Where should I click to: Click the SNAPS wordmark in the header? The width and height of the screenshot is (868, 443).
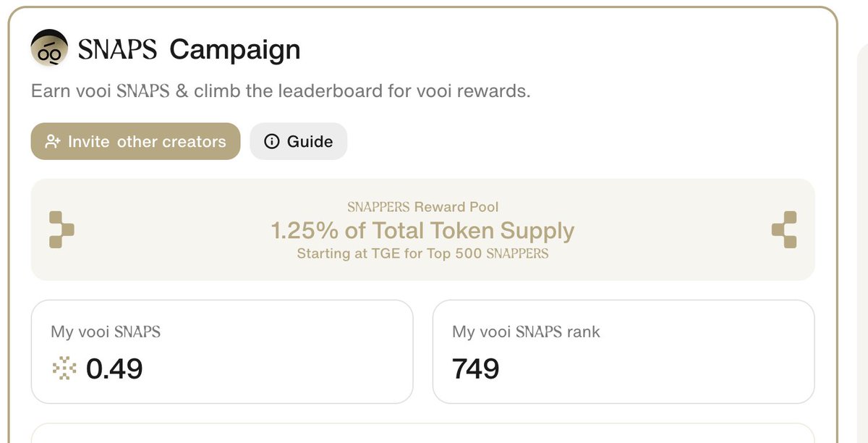[116, 50]
